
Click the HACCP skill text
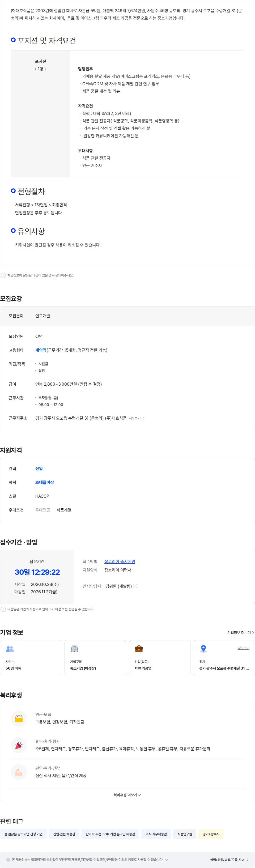[x=42, y=496]
